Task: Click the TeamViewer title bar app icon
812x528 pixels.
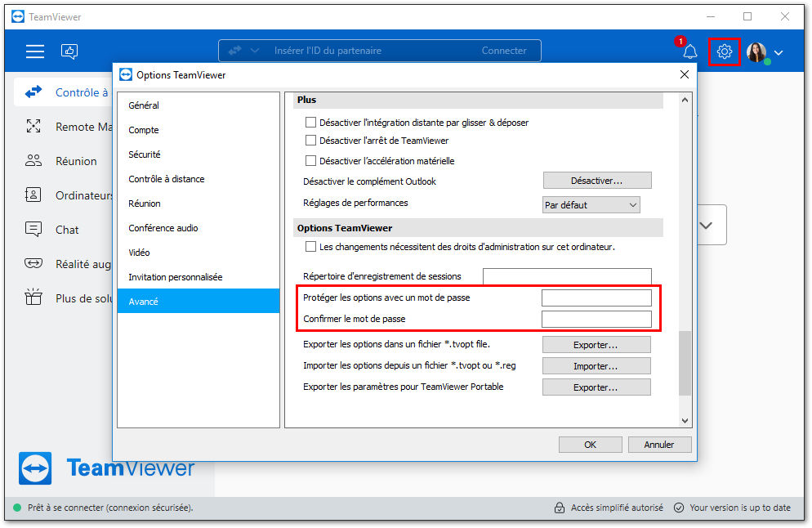Action: click(18, 16)
